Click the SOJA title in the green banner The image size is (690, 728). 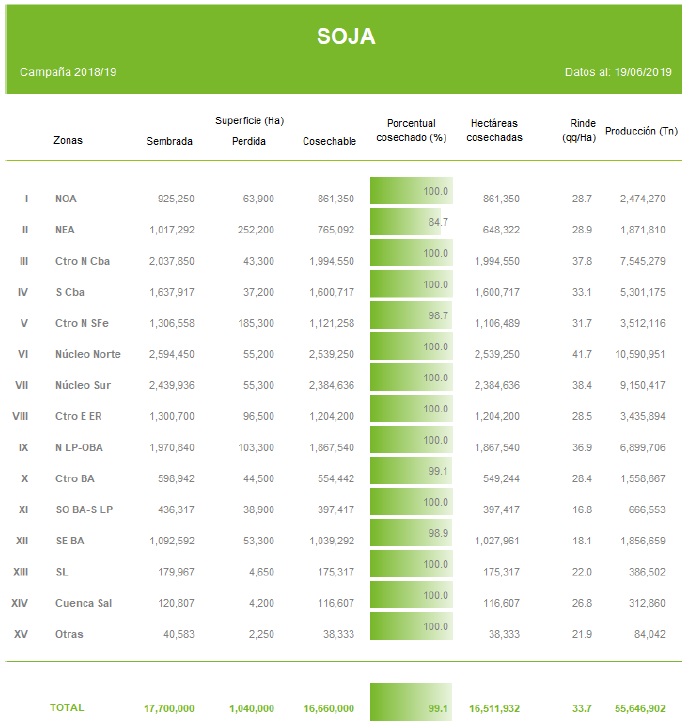tap(345, 37)
